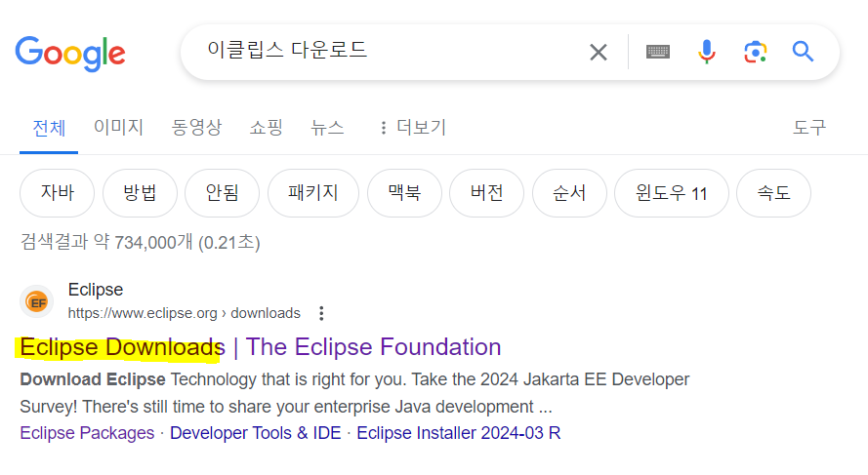
Task: Start voice search with microphone icon
Action: tap(706, 52)
